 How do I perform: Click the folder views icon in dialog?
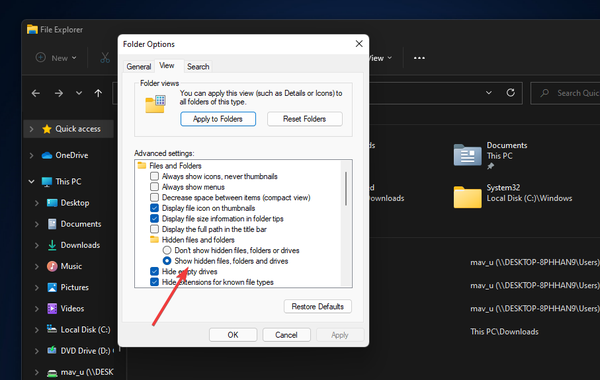click(x=155, y=104)
